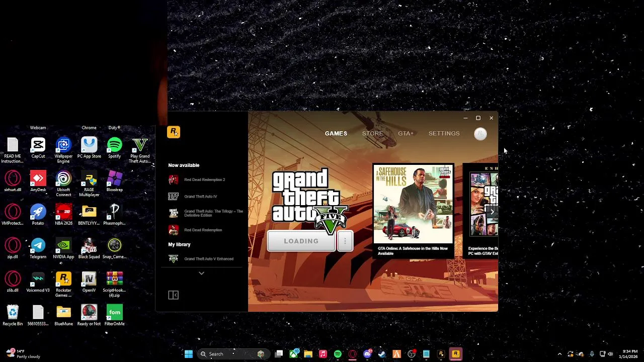
Task: Select zip.dll file on desktop
Action: click(x=13, y=248)
